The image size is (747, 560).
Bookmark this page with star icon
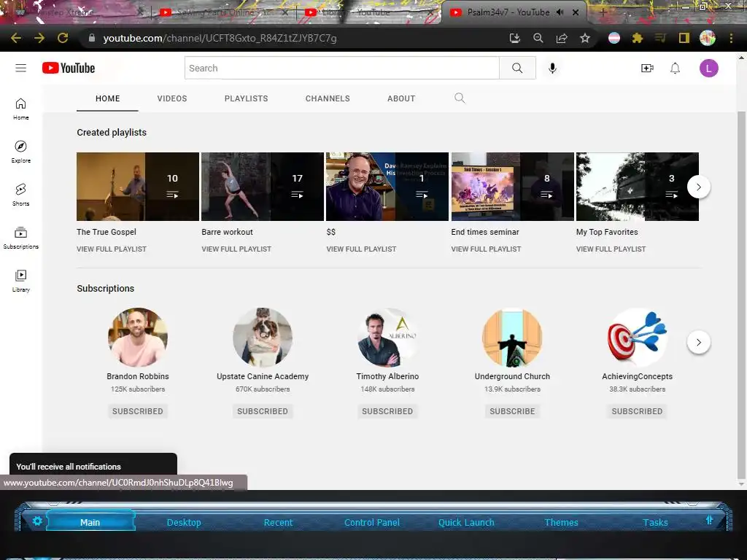(x=585, y=38)
